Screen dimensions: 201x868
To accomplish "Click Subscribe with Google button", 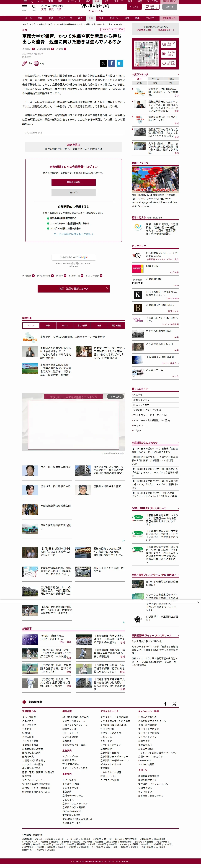I will tap(74, 257).
